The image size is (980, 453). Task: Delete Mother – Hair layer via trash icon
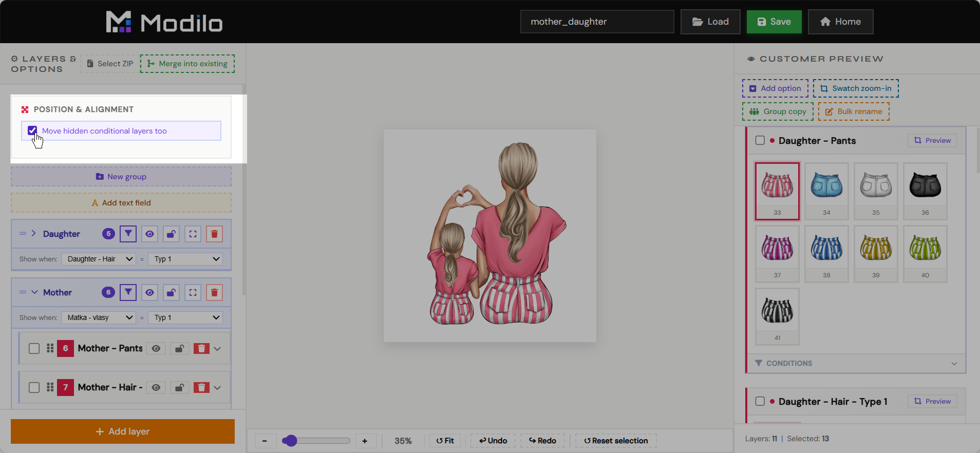[x=201, y=388]
